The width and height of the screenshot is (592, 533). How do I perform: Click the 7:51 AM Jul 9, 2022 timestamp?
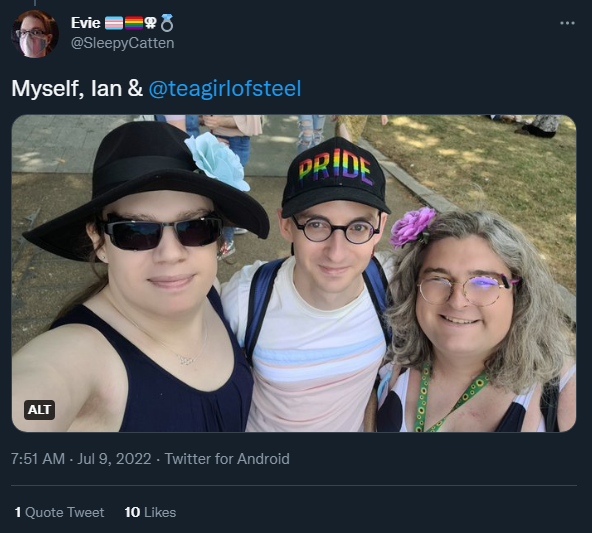coord(81,459)
